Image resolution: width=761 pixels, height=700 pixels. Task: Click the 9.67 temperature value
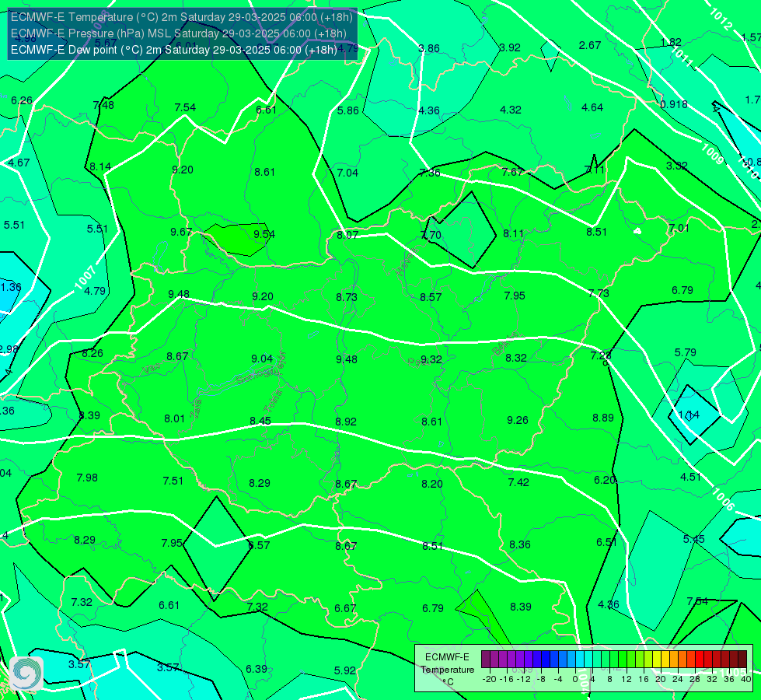pyautogui.click(x=181, y=233)
